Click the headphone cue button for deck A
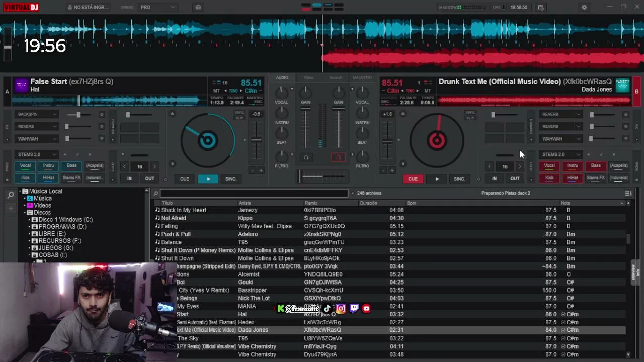The image size is (644, 362). click(306, 157)
